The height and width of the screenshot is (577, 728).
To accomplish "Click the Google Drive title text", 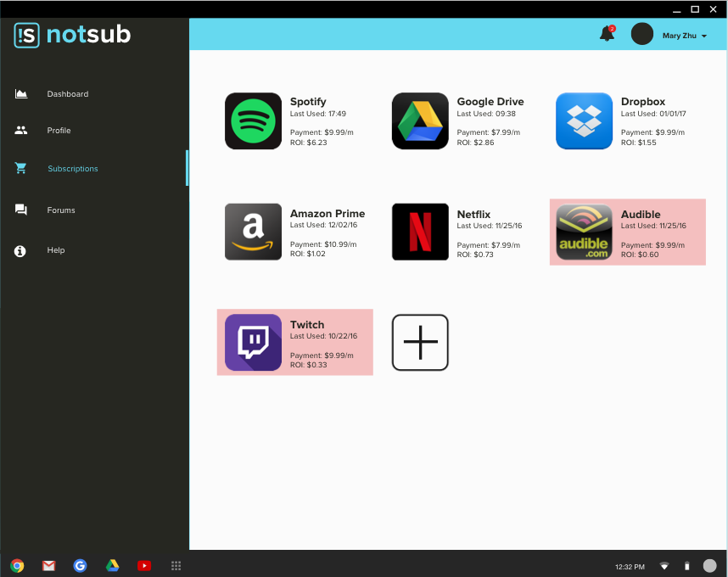I will point(490,102).
